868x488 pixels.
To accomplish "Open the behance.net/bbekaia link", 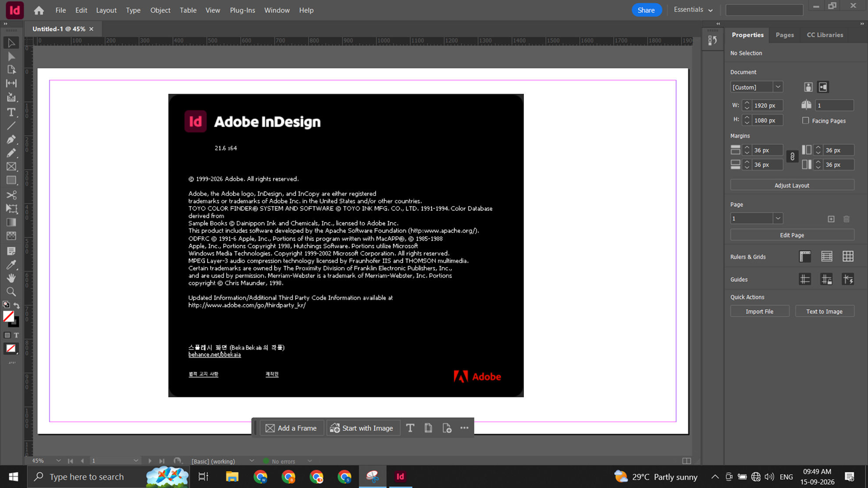I will click(x=214, y=354).
